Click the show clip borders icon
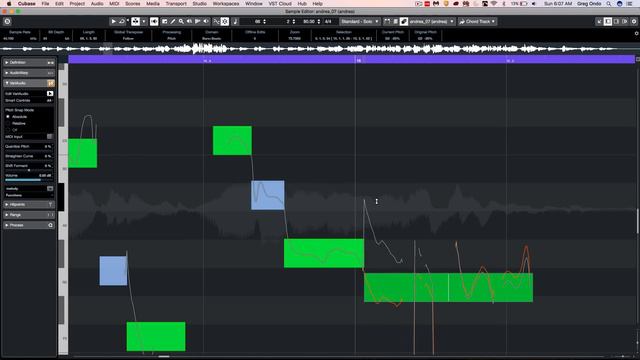 point(387,21)
